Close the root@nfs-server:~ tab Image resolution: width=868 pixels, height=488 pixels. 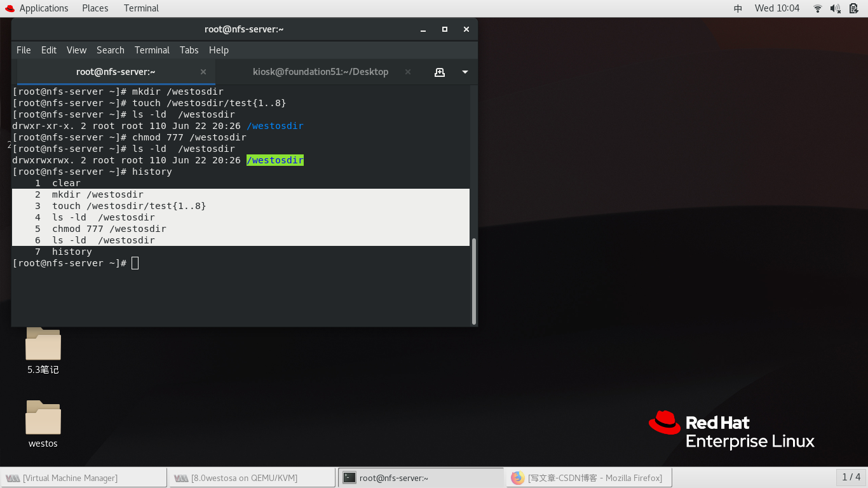203,72
